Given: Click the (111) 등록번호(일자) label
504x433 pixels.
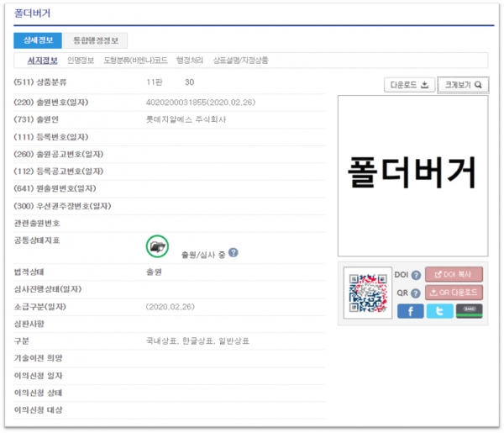Looking at the screenshot, I should click(x=50, y=137).
